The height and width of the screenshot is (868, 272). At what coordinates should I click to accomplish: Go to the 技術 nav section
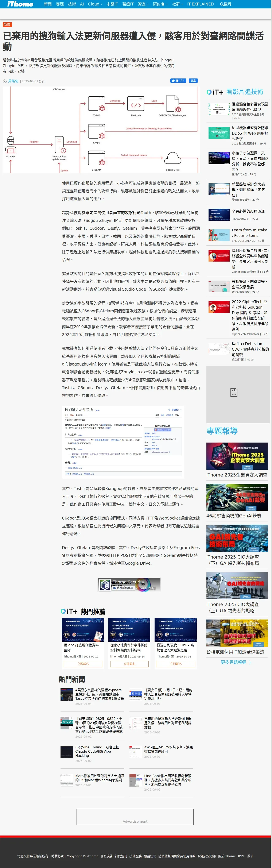[x=72, y=4]
